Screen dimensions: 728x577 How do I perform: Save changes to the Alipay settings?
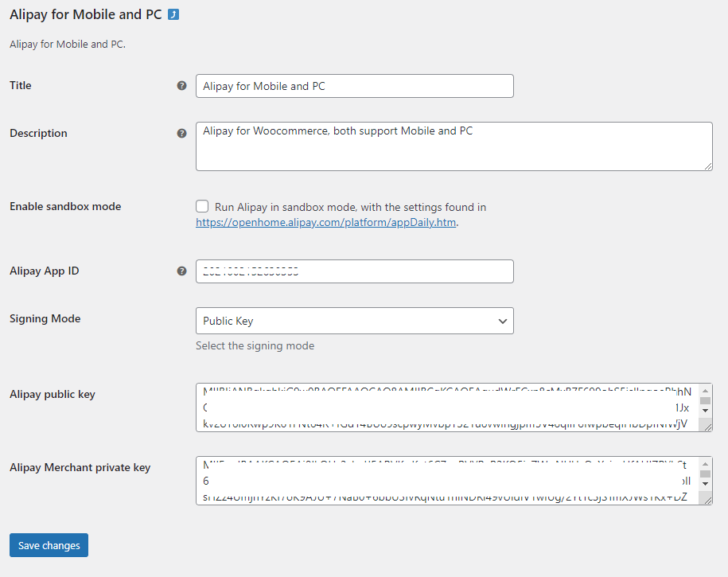pyautogui.click(x=49, y=545)
